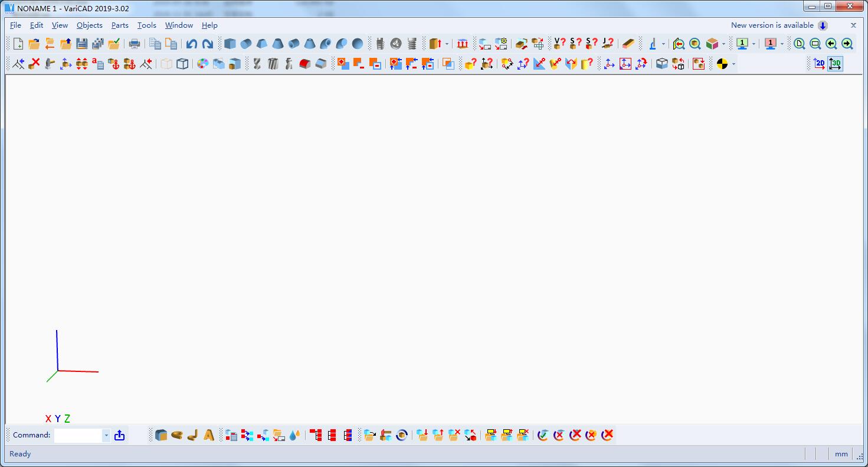Insert a box solid
Viewport: 868px width, 467px height.
230,44
